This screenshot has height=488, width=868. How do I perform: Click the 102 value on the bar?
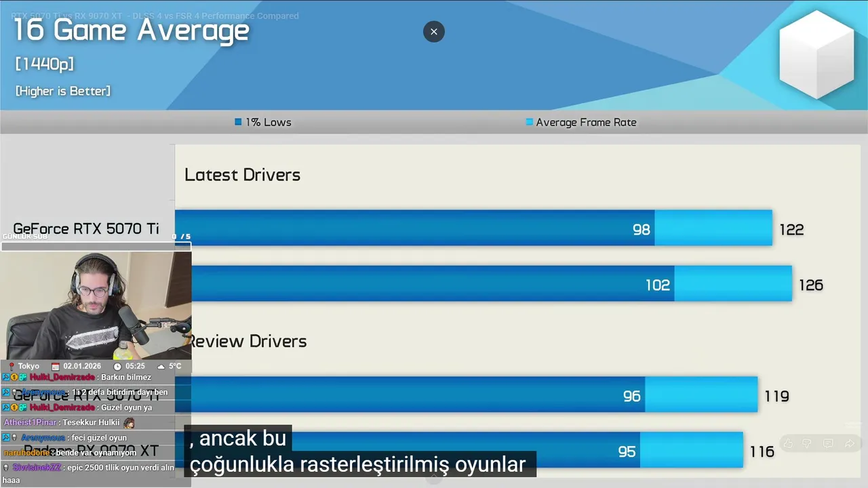pyautogui.click(x=658, y=285)
